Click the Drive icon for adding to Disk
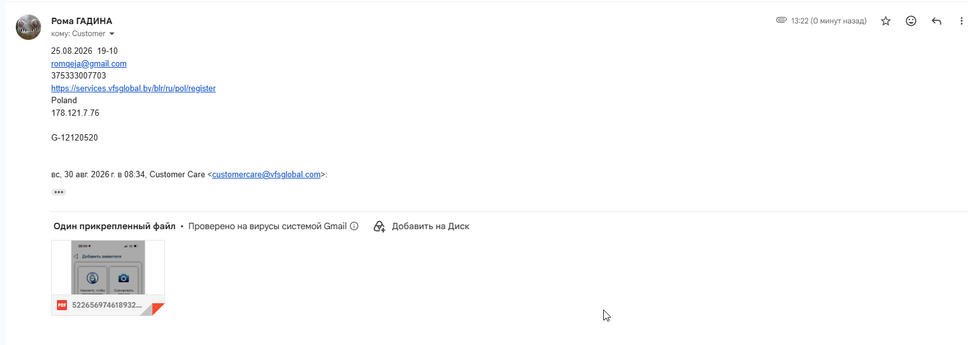The image size is (980, 345). pos(379,226)
